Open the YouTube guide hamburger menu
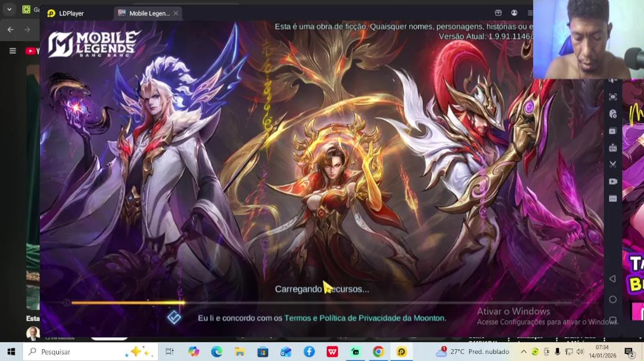Viewport: 644px width, 361px height. (13, 51)
